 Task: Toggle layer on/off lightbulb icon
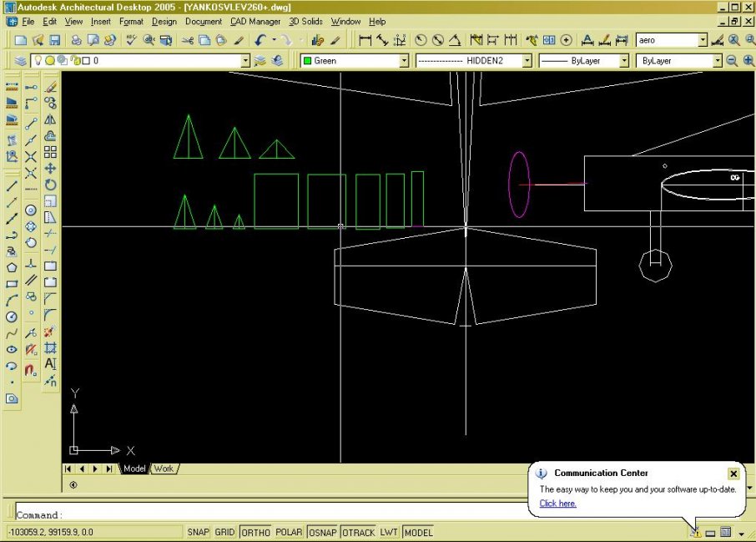click(x=37, y=60)
